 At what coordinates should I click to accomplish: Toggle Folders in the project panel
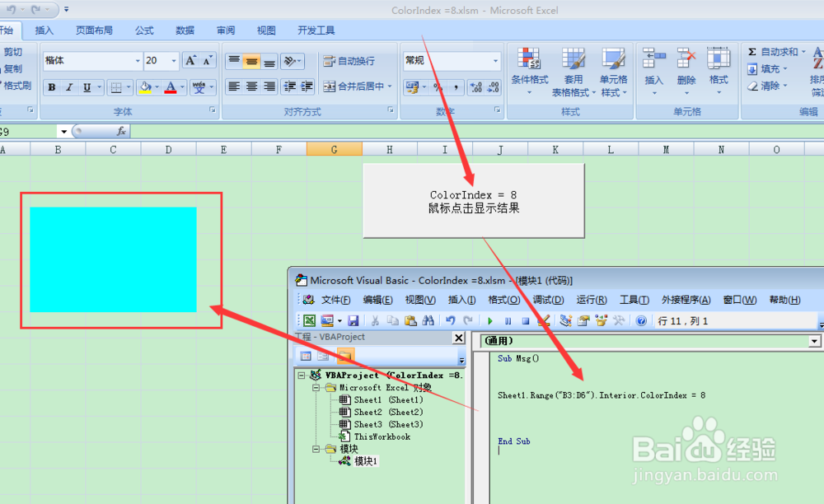pos(345,357)
